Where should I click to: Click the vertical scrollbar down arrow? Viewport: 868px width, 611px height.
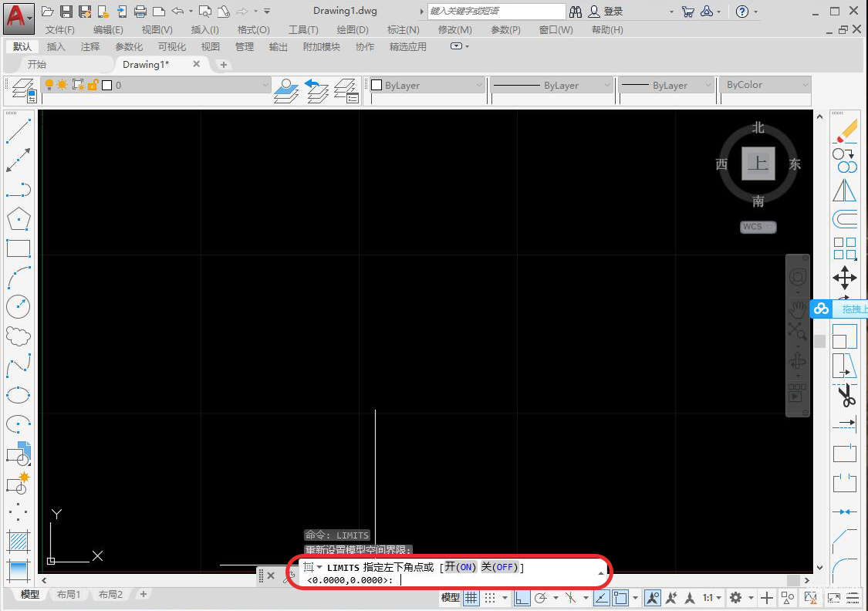pos(820,568)
